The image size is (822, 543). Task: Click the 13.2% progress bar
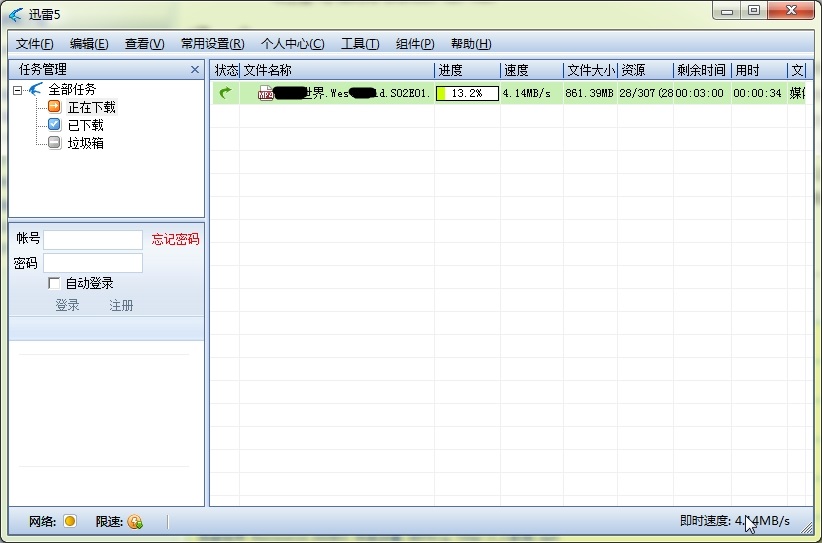tap(467, 93)
